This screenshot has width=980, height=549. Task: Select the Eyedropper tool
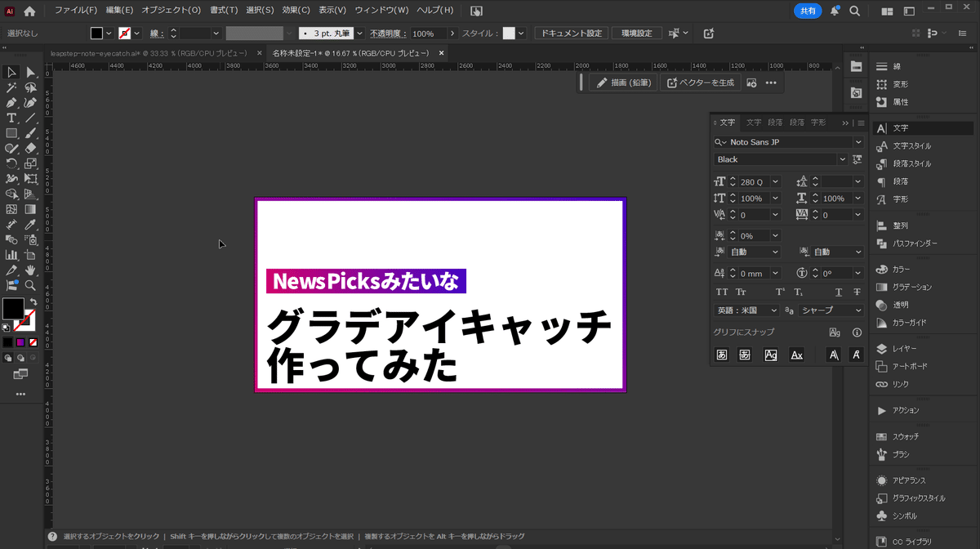[31, 224]
